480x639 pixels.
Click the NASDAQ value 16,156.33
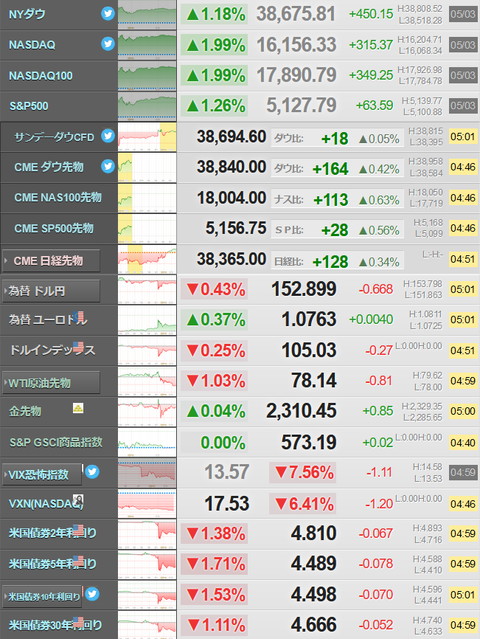(x=296, y=45)
